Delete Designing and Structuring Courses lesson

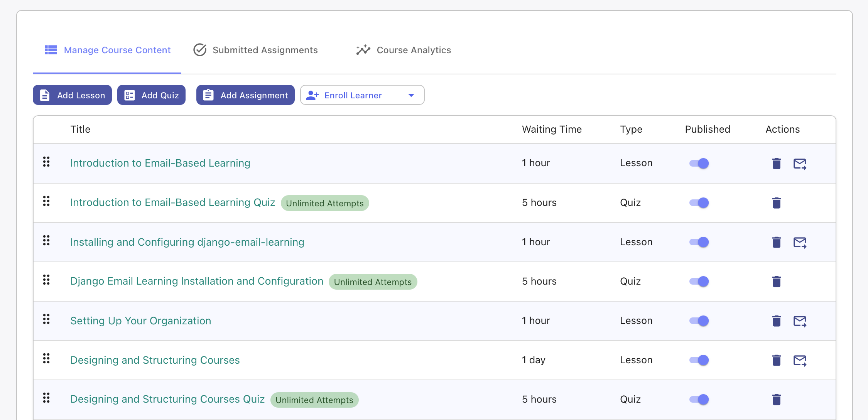click(x=777, y=360)
